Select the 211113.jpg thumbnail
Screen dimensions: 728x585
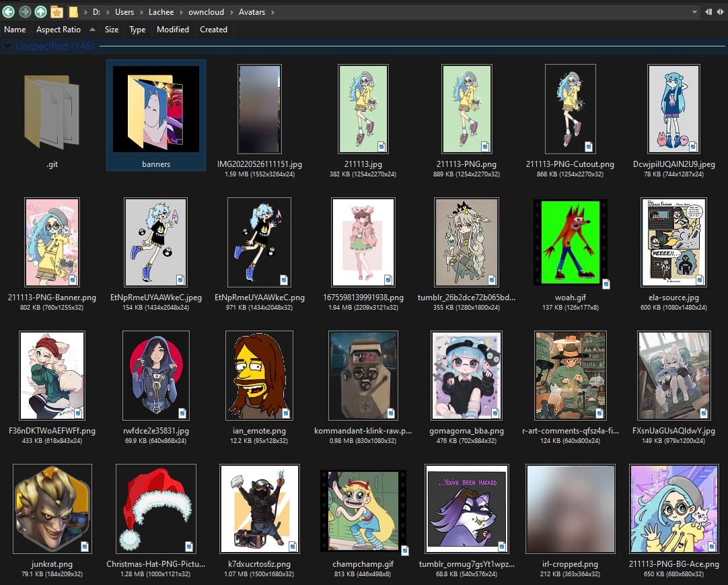point(363,109)
